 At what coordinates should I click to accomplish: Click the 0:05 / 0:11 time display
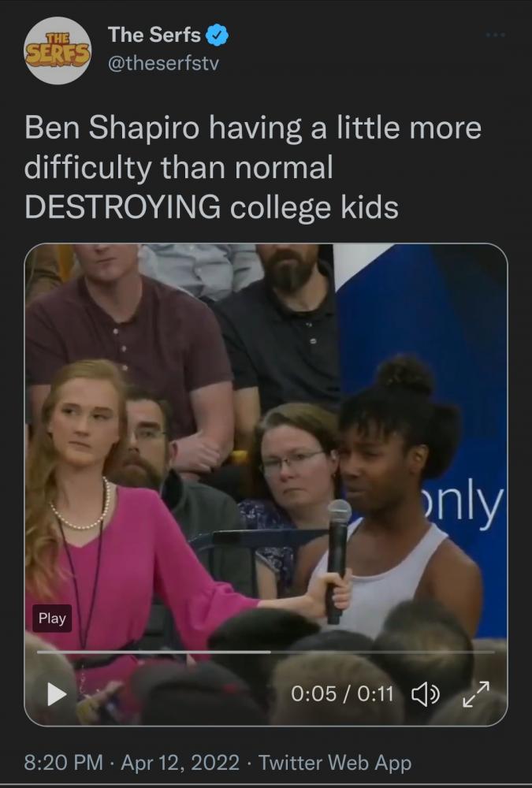(342, 694)
